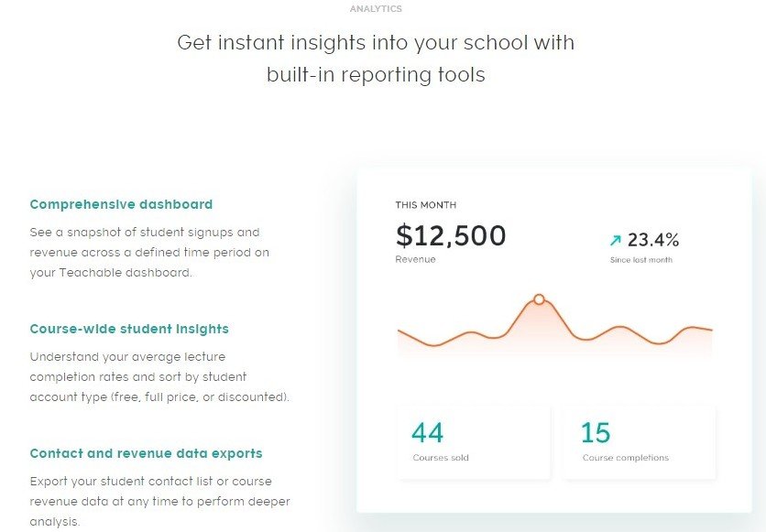Click the Comprehensive dashboard heading
Image resolution: width=766 pixels, height=532 pixels.
point(121,204)
